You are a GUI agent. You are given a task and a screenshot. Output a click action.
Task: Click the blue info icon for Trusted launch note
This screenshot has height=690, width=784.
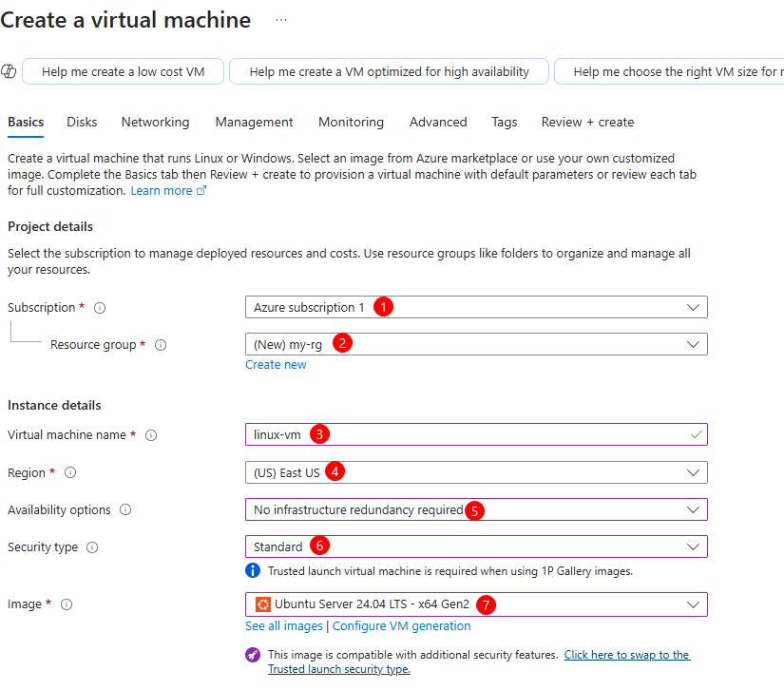(253, 570)
